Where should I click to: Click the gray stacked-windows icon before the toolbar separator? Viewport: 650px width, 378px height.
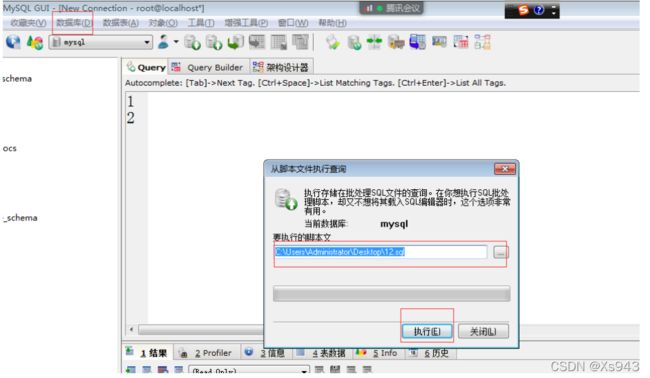[300, 42]
